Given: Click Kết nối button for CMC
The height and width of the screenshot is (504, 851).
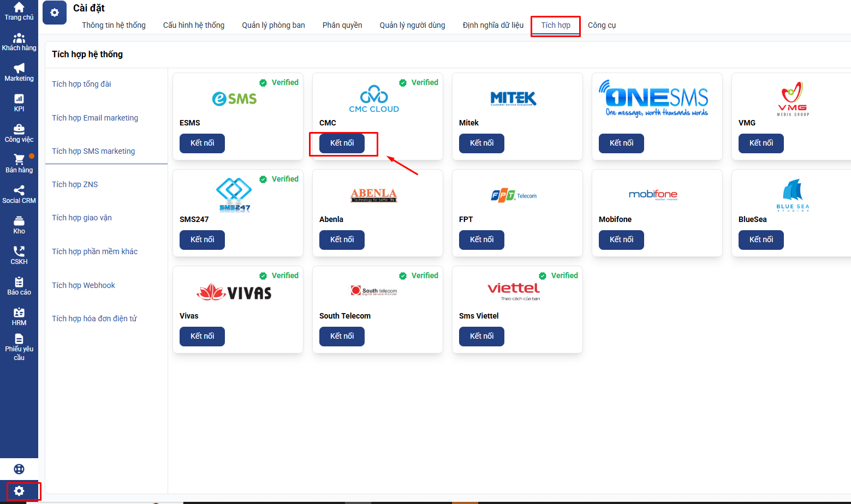Looking at the screenshot, I should click(x=342, y=143).
